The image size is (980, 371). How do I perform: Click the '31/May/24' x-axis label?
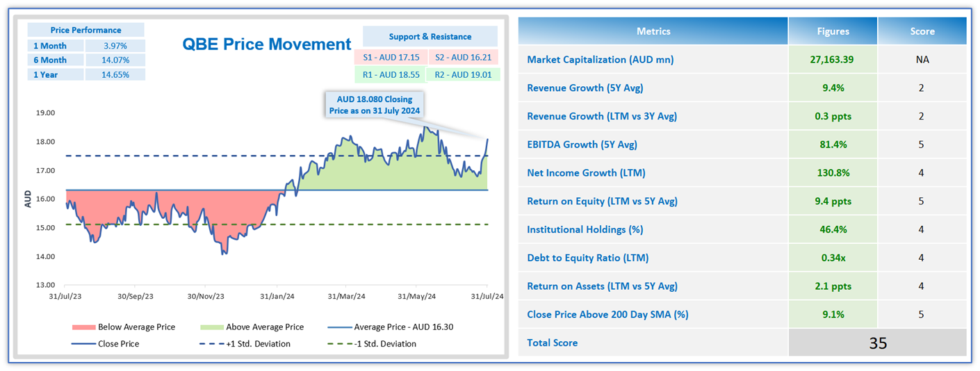[x=417, y=296]
